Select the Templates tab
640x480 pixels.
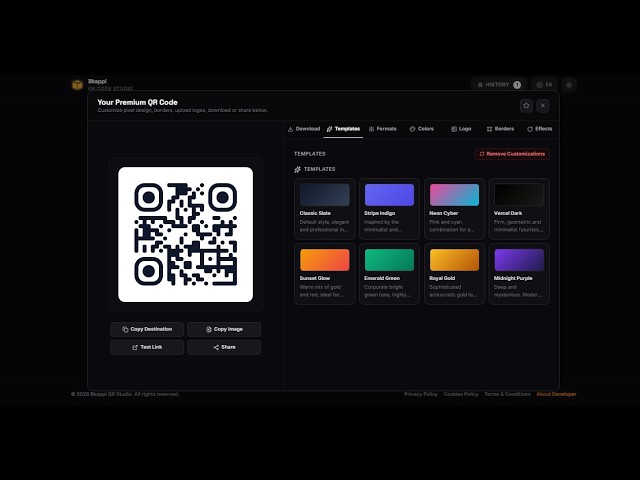(343, 129)
